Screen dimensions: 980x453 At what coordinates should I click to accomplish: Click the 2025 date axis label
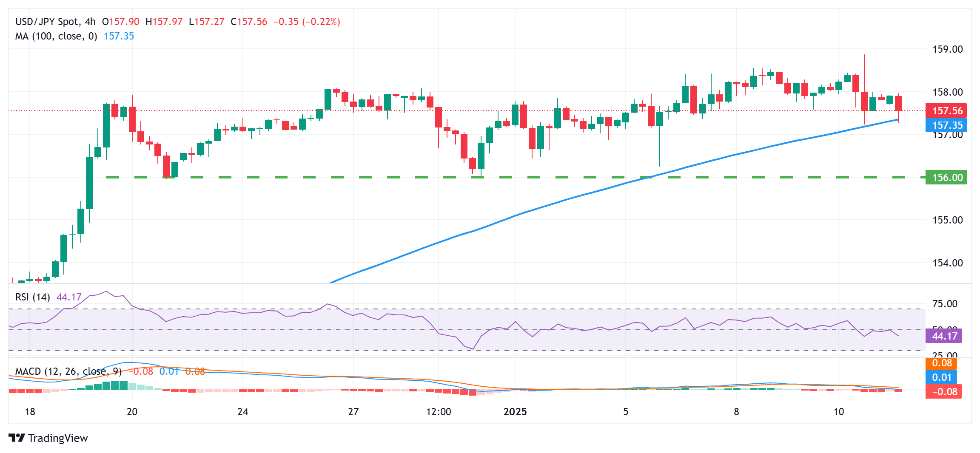click(515, 412)
